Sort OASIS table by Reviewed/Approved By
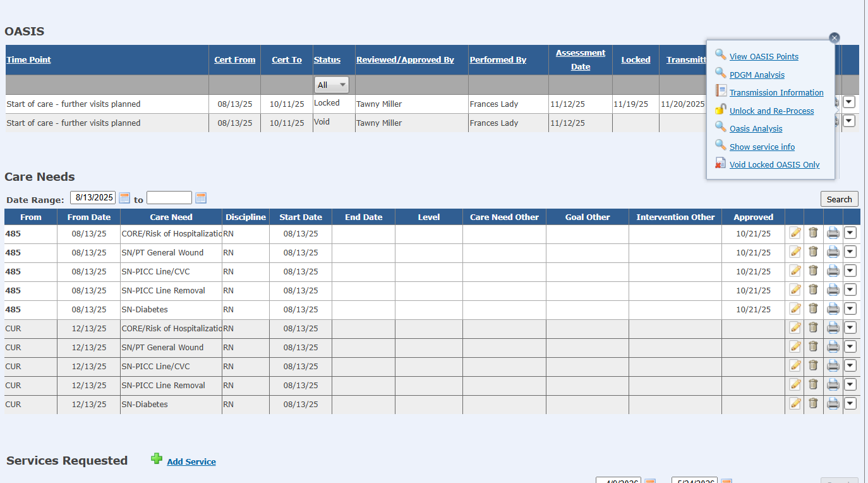Image resolution: width=868 pixels, height=483 pixels. click(x=405, y=60)
